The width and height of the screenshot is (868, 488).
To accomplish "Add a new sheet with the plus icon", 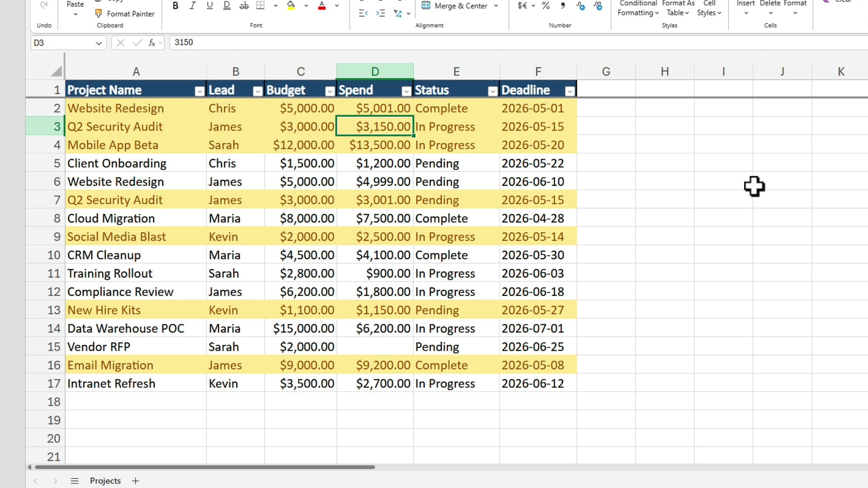I will pos(135,481).
